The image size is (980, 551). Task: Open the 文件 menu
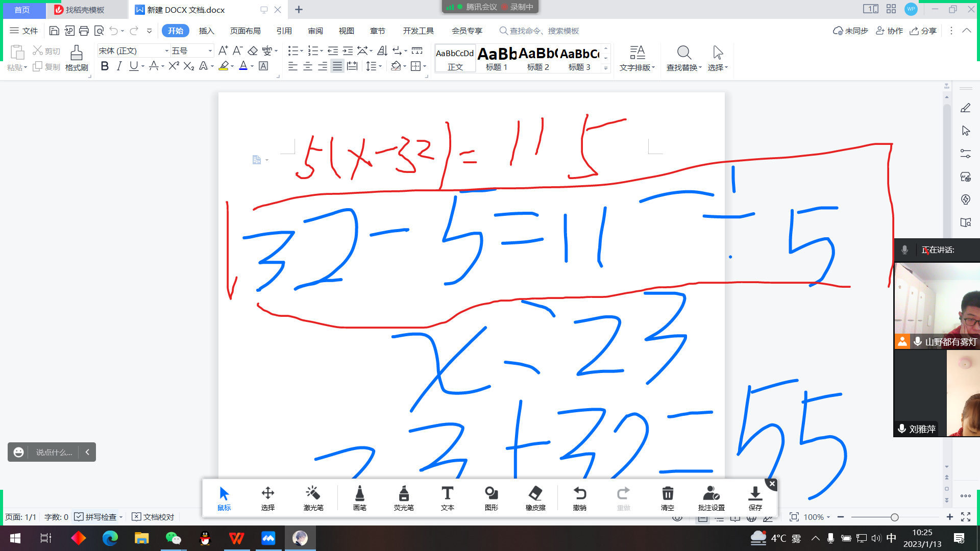pos(24,31)
